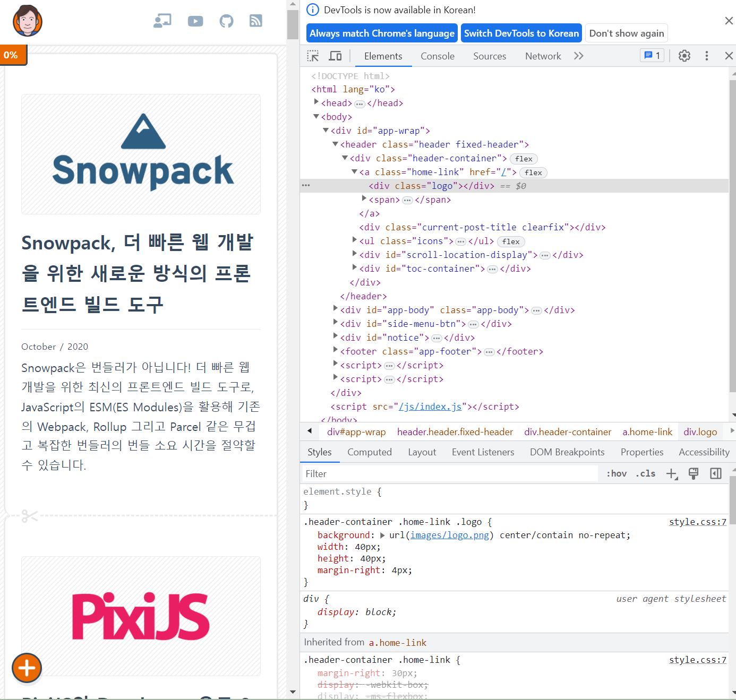Collapse the header fixed-header node
Image resolution: width=736 pixels, height=700 pixels.
(x=336, y=144)
